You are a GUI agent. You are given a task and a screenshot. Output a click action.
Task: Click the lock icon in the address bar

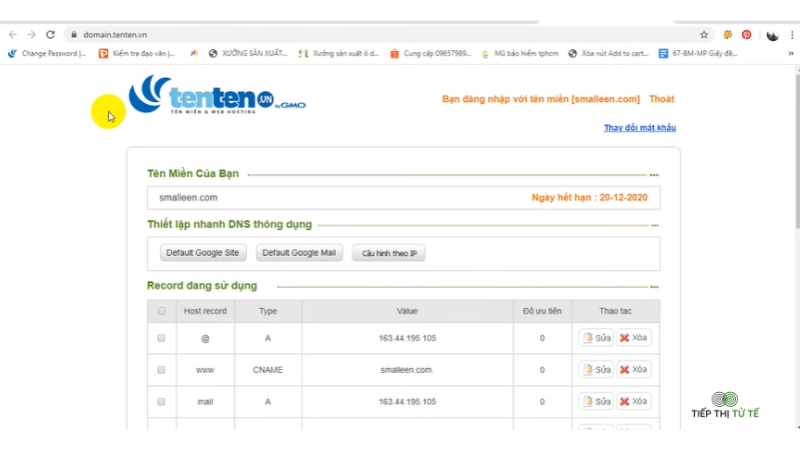point(74,35)
